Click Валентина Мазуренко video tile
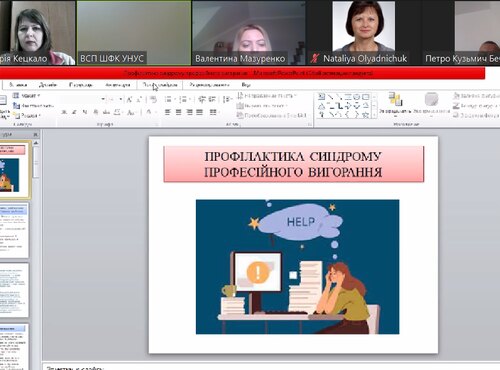This screenshot has height=370, width=500. point(249,33)
